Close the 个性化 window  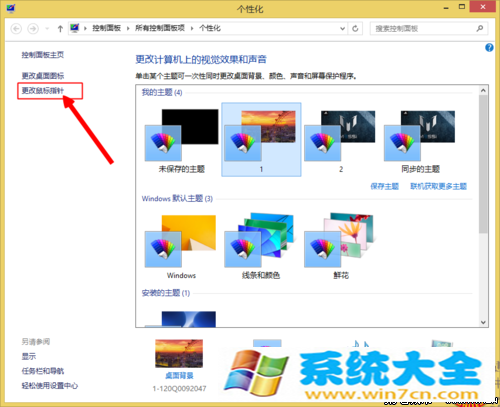pyautogui.click(x=483, y=7)
